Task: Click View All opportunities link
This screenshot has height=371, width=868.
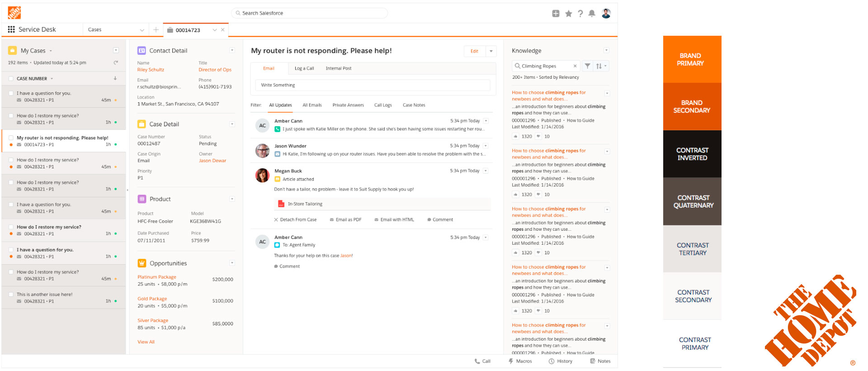Action: pos(146,342)
